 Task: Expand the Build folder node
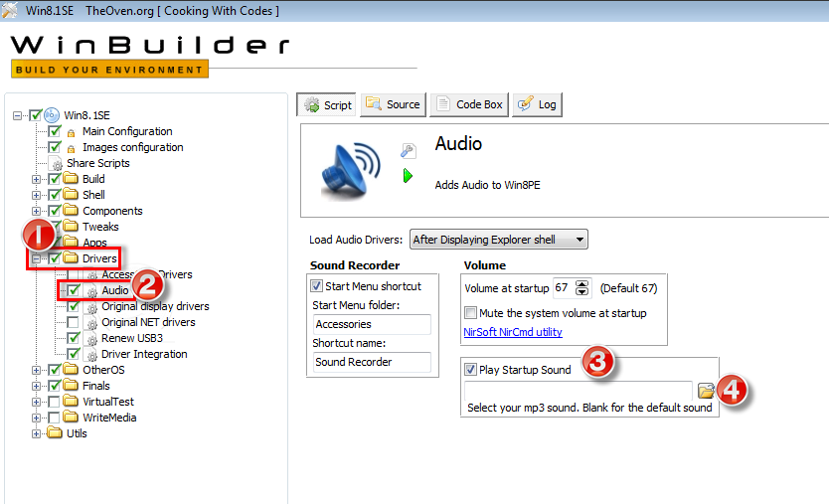click(36, 179)
